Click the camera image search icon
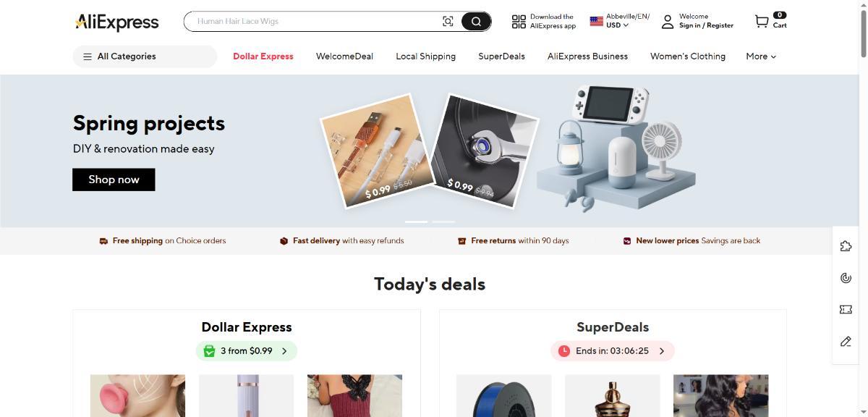Screen dimensions: 868x417 point(448,22)
